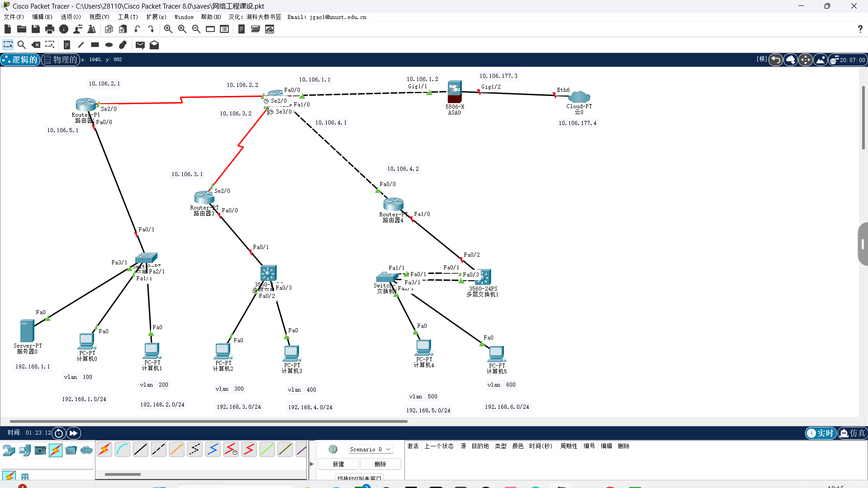The width and height of the screenshot is (868, 488).
Task: Click the Server-PT 服务器0 device
Action: [x=27, y=330]
